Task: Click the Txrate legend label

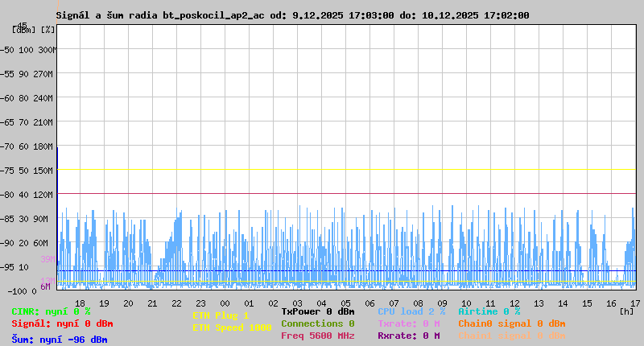Action: (408, 323)
